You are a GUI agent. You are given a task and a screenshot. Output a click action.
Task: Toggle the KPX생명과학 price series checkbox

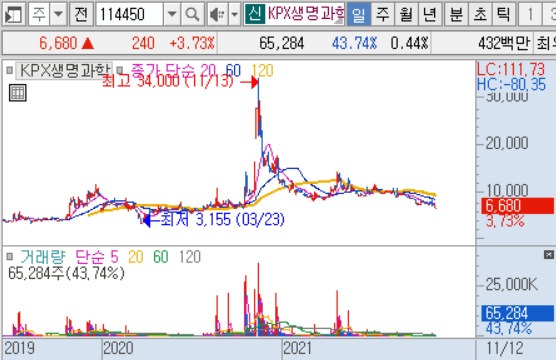point(10,70)
